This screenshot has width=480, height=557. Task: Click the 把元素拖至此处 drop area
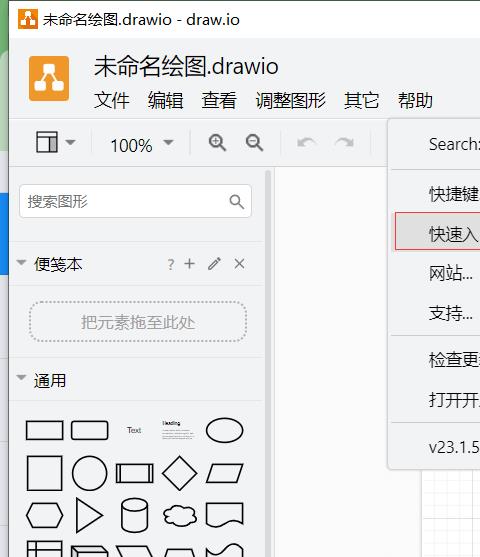tap(138, 322)
